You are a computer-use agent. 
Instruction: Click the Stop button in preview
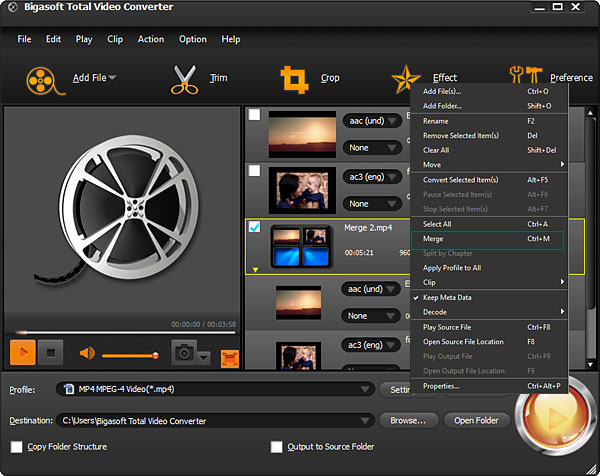[x=51, y=352]
